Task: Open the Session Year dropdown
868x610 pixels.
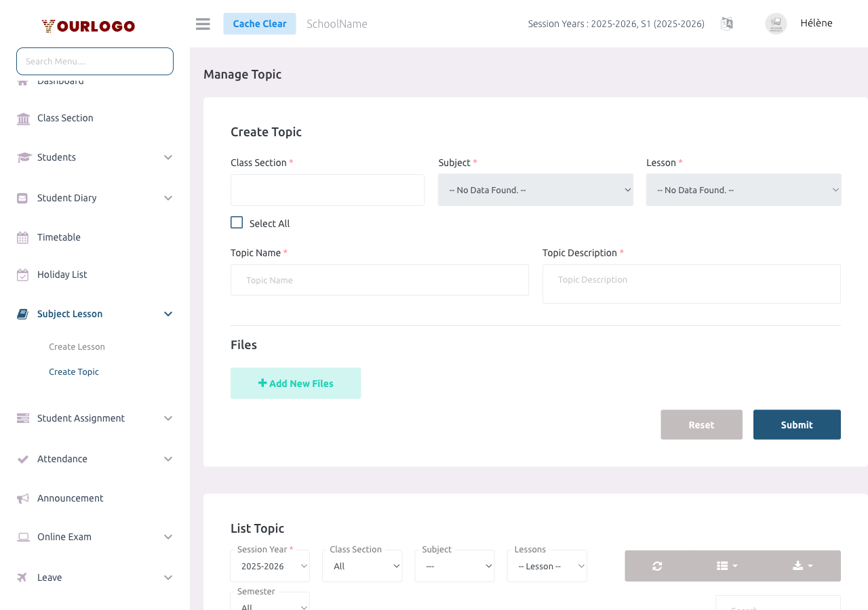Action: pyautogui.click(x=270, y=565)
